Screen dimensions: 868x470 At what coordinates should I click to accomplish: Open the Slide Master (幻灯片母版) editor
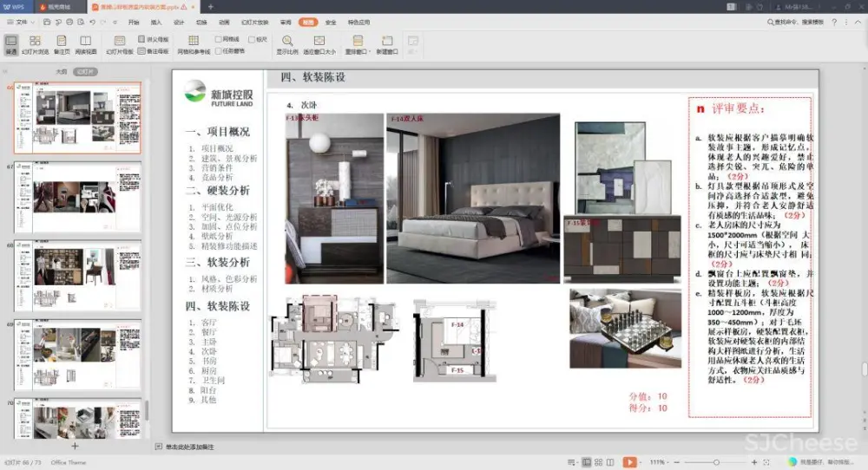(120, 44)
